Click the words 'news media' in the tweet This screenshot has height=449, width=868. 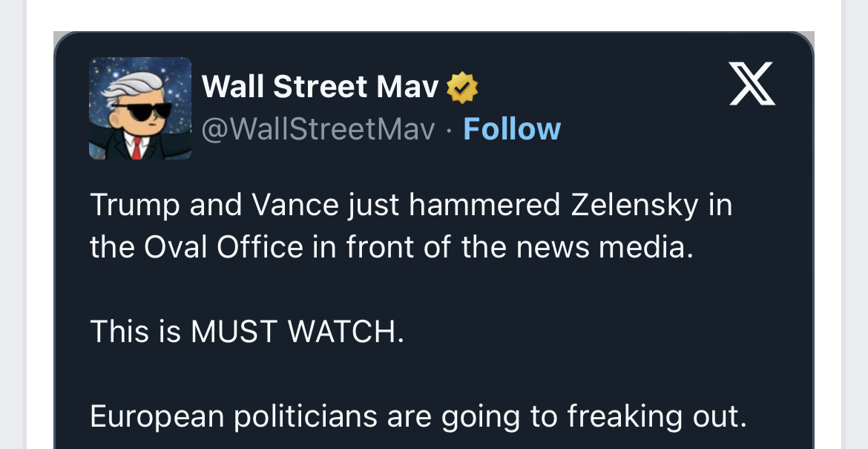(604, 247)
